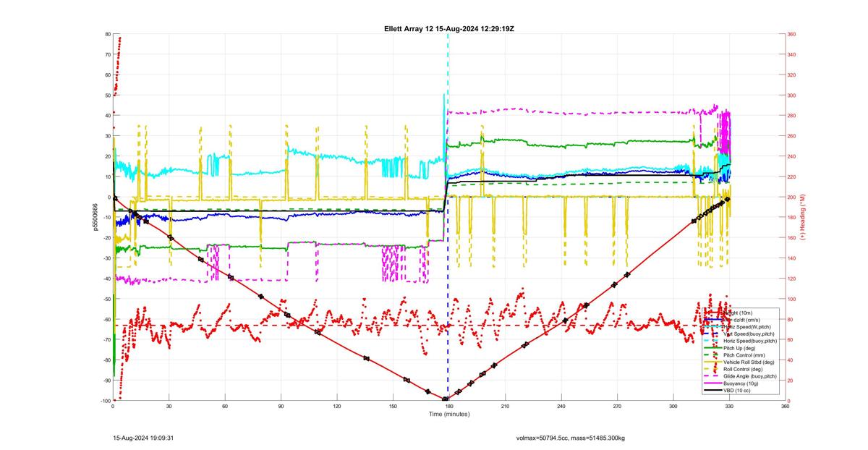868x450 pixels.
Task: Click the 'Time (minutes)' x-axis label
Action: coord(449,414)
